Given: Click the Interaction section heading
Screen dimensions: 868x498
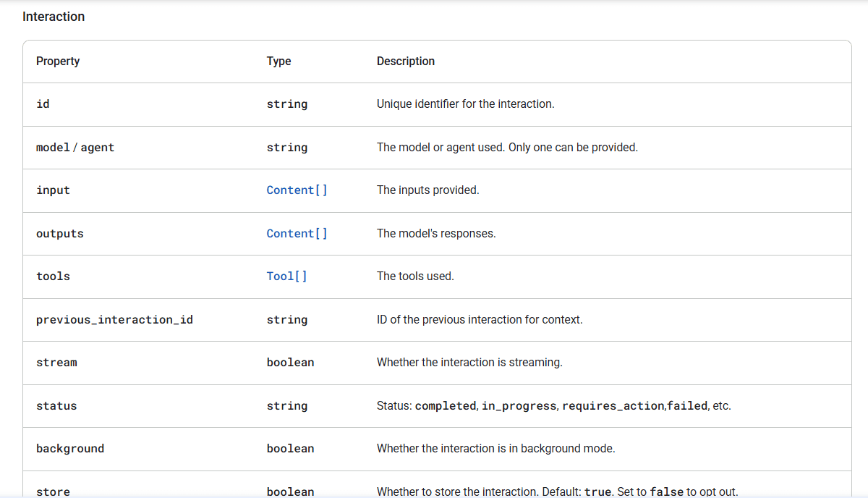Looking at the screenshot, I should point(54,16).
